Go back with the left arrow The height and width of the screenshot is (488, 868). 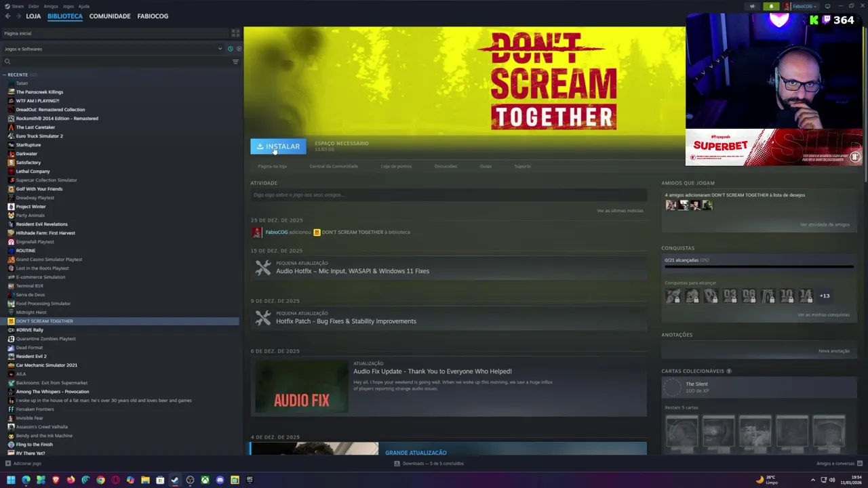coord(7,16)
